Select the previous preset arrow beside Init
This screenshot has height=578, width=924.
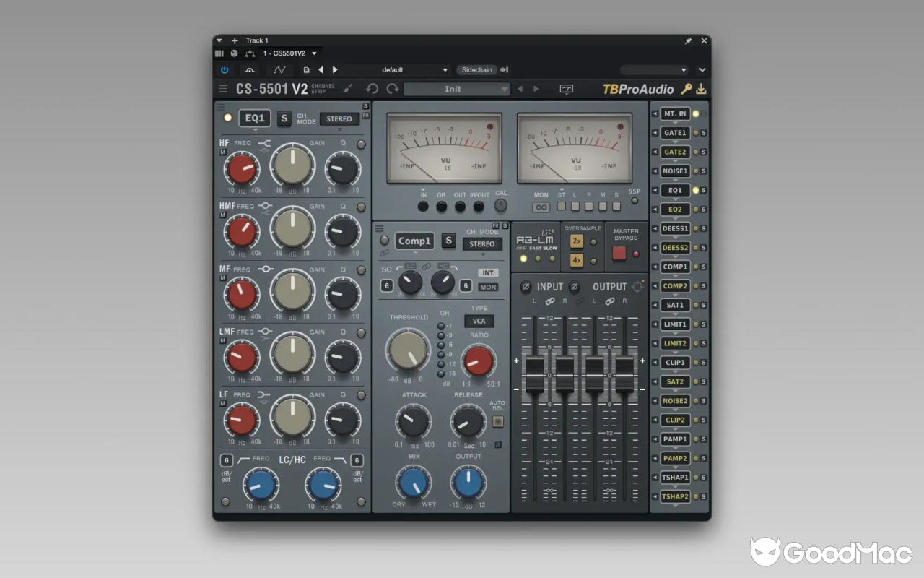click(520, 89)
